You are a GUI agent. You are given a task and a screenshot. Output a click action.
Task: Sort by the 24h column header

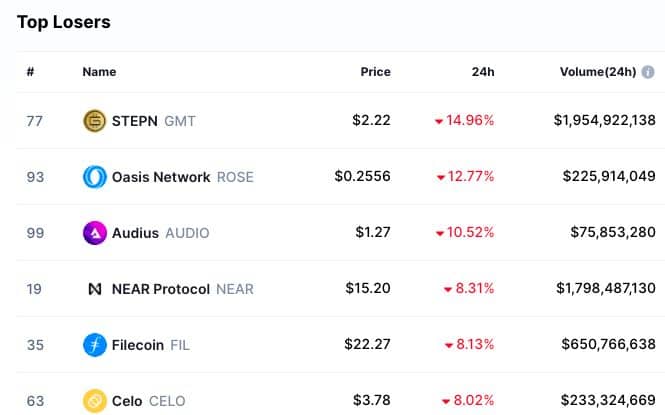click(x=483, y=72)
